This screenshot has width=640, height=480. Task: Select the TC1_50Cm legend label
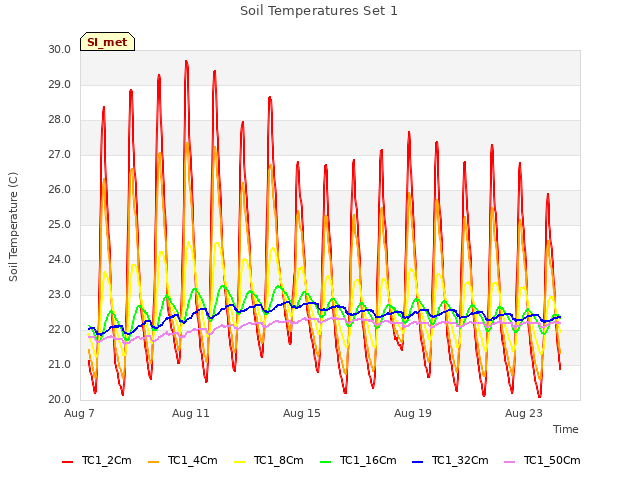point(552,461)
